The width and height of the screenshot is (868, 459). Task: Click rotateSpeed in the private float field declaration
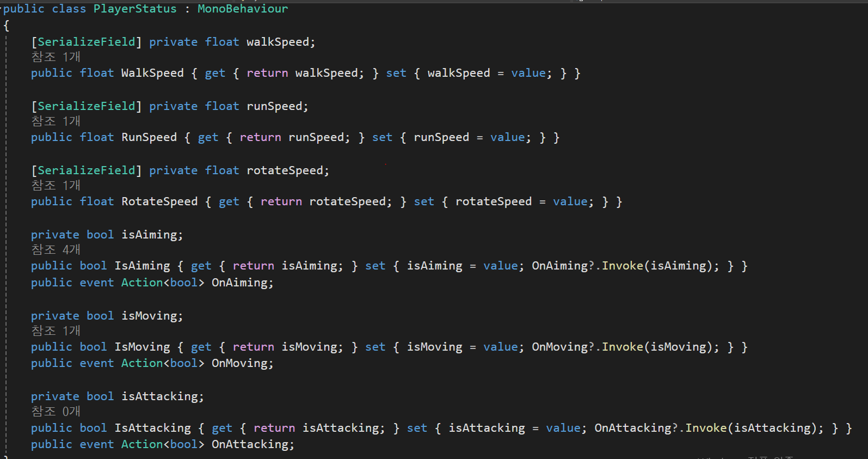[285, 170]
